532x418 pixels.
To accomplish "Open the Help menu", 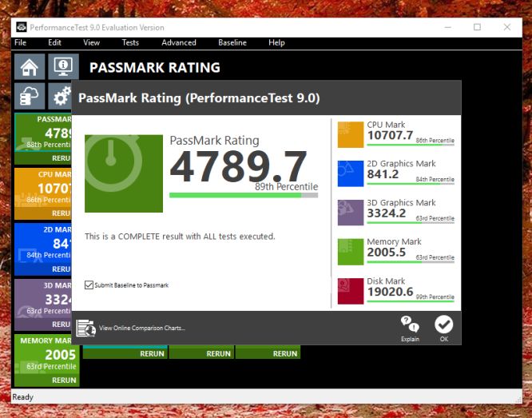I will [x=276, y=42].
